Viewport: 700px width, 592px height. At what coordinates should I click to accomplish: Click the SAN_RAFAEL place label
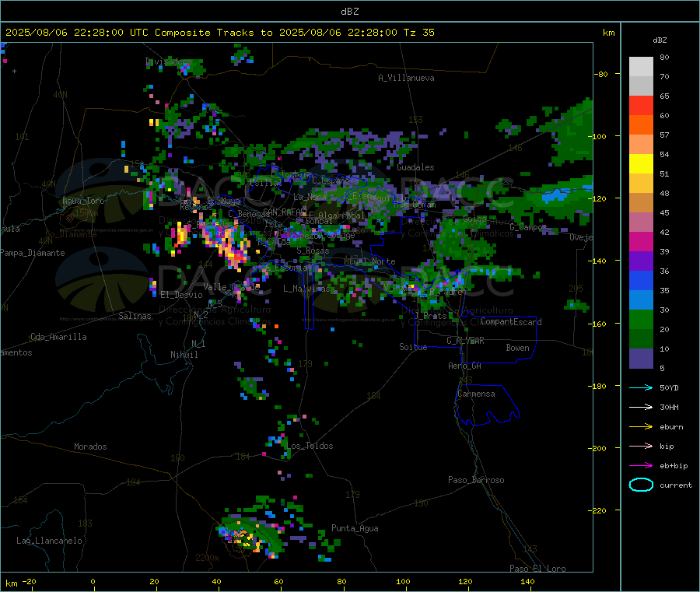[x=285, y=212]
